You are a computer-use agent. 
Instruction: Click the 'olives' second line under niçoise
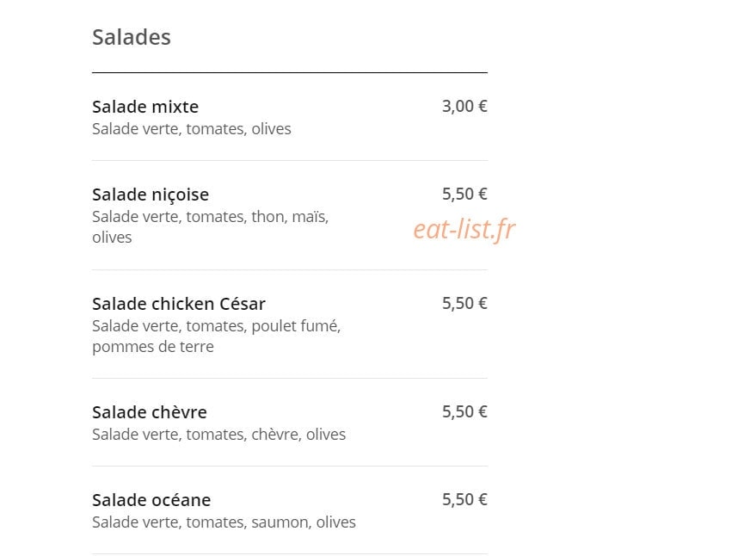point(112,238)
